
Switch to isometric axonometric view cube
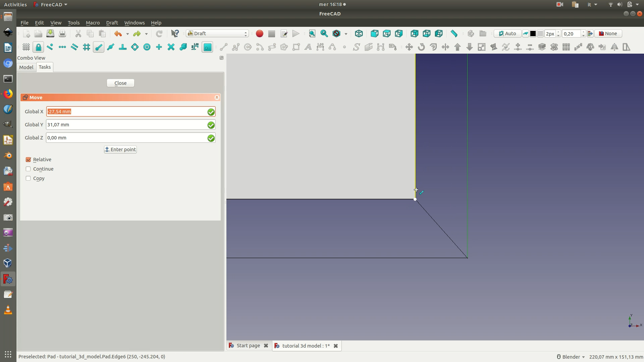pos(359,34)
